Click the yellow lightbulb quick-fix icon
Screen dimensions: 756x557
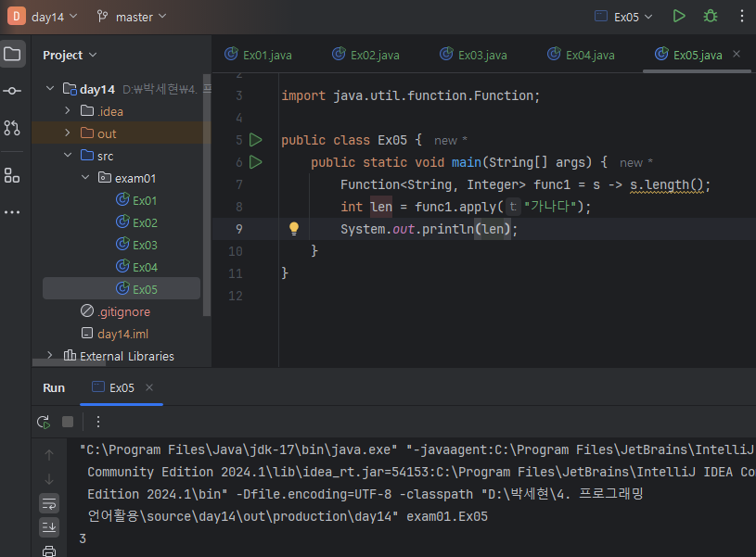[294, 228]
